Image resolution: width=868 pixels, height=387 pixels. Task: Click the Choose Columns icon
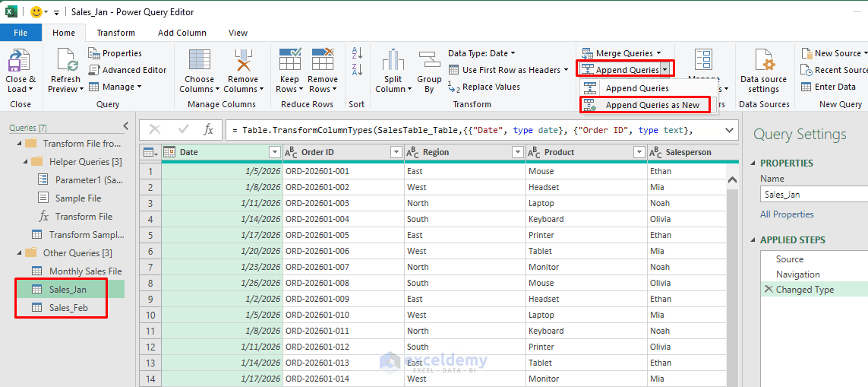[199, 60]
